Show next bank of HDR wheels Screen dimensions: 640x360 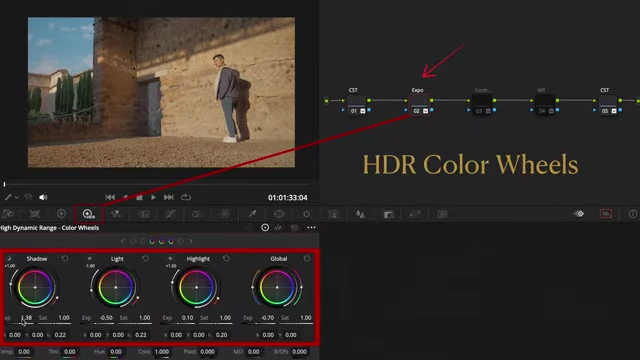click(x=191, y=241)
